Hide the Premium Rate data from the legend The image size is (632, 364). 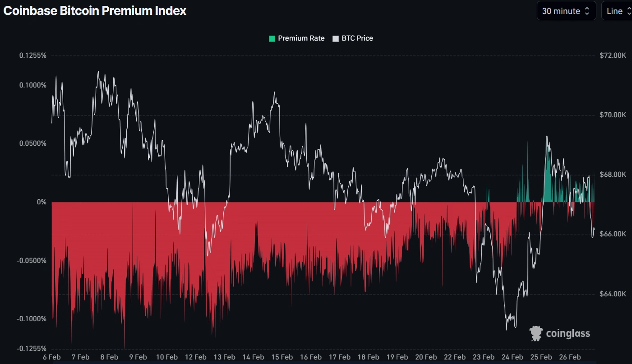296,38
